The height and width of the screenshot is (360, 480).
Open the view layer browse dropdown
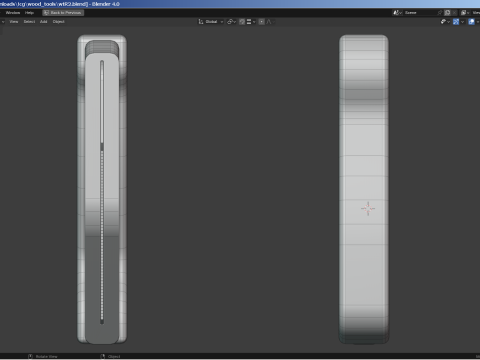pos(465,13)
